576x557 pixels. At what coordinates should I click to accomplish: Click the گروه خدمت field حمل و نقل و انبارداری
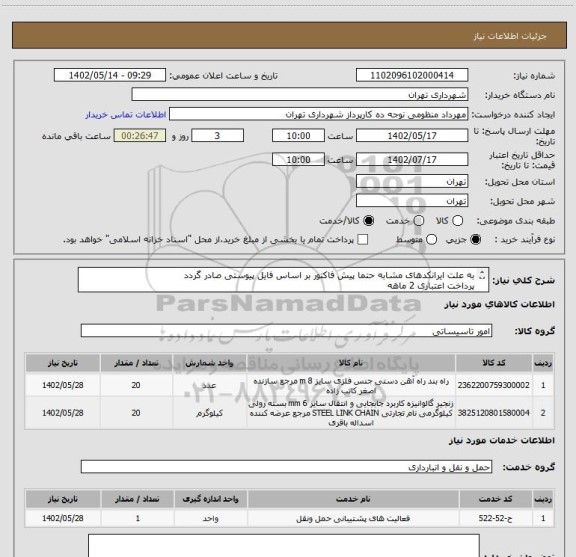click(x=286, y=467)
